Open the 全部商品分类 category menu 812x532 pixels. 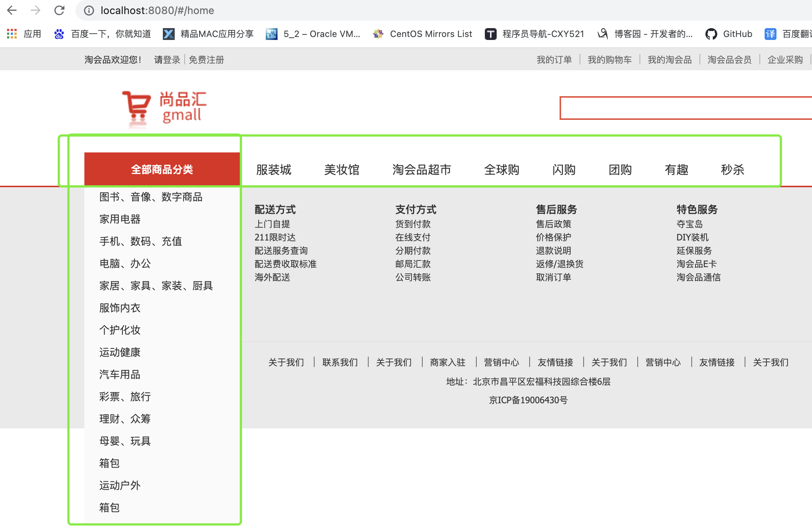(162, 169)
